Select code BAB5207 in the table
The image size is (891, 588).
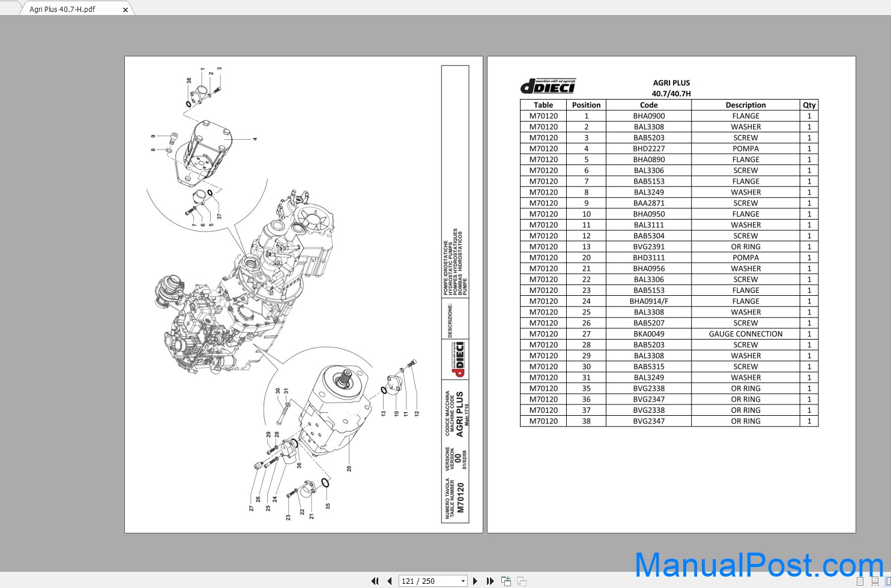coord(648,323)
